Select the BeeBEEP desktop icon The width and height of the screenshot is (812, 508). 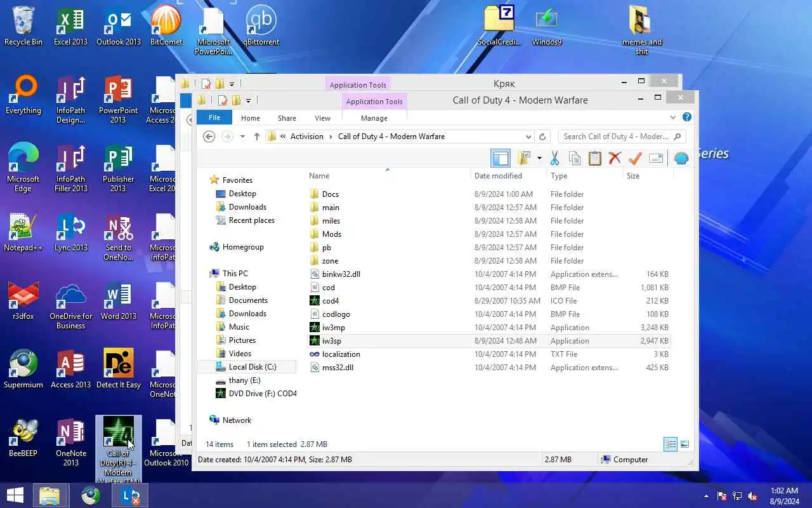coord(23,438)
